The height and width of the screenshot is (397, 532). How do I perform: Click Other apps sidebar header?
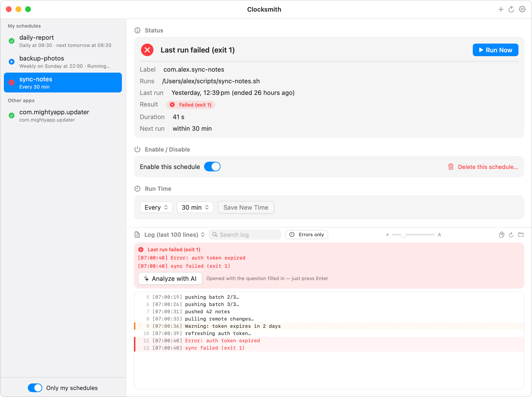21,100
